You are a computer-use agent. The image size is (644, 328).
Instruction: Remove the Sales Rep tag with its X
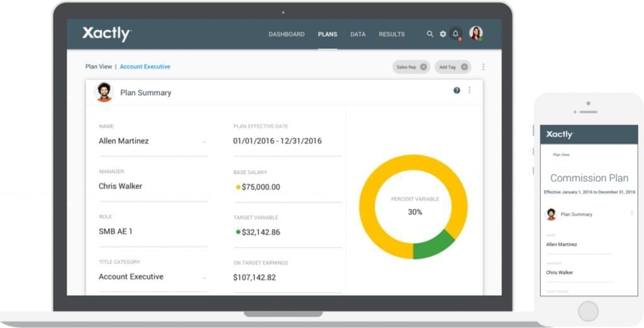(x=423, y=67)
